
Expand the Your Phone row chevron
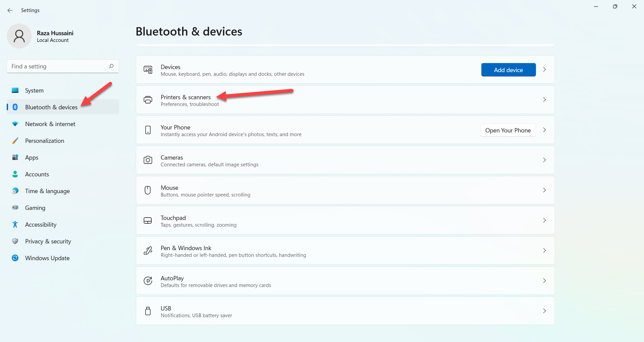544,130
